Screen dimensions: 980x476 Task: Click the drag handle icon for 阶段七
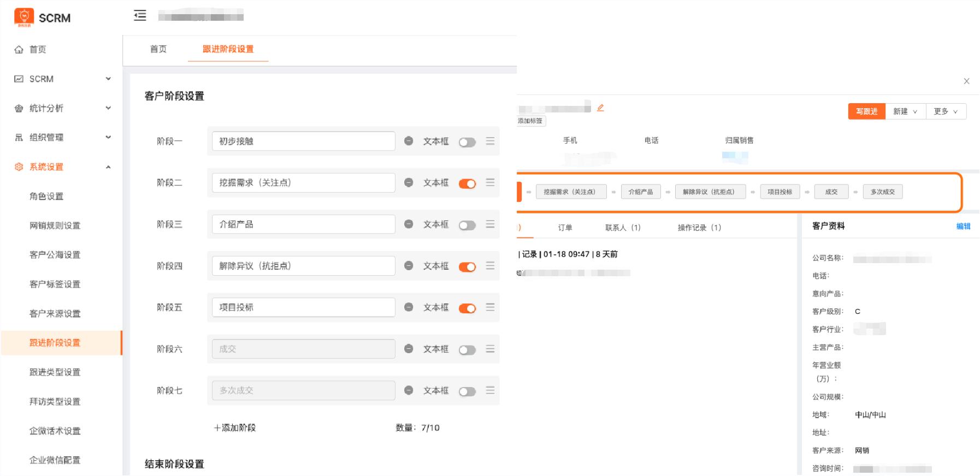coord(490,390)
